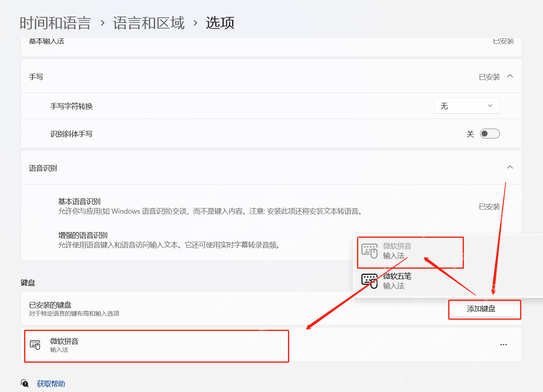Click the 语音识别 section title
The height and width of the screenshot is (392, 543).
tap(43, 168)
